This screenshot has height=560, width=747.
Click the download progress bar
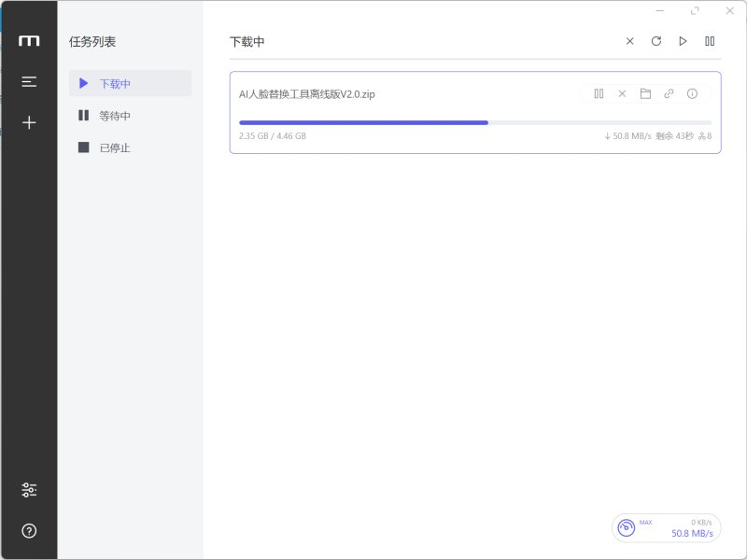474,122
